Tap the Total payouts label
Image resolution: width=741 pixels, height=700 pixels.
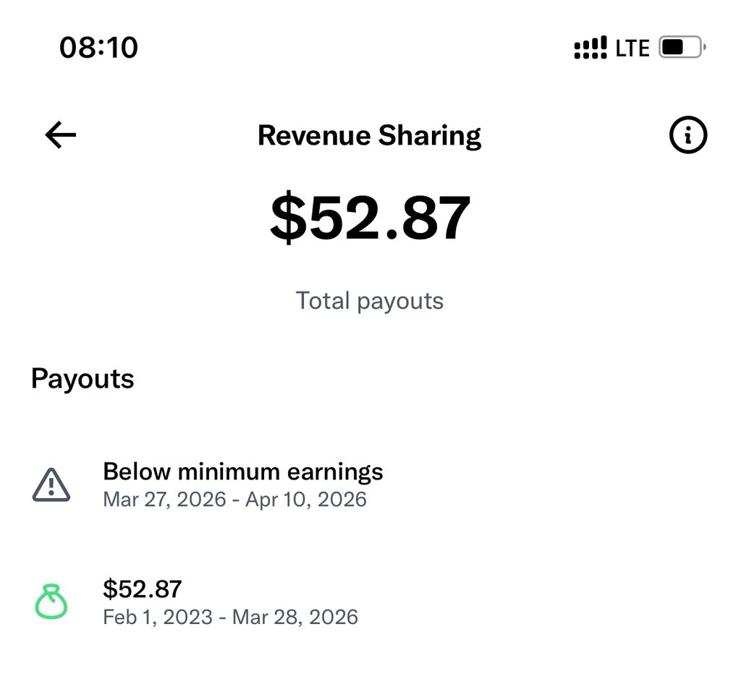click(370, 301)
